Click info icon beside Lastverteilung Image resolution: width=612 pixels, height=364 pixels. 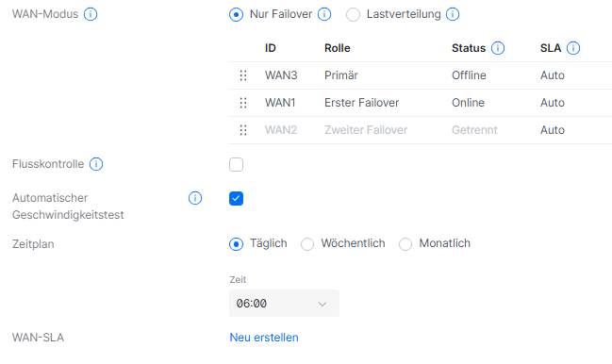[x=453, y=14]
